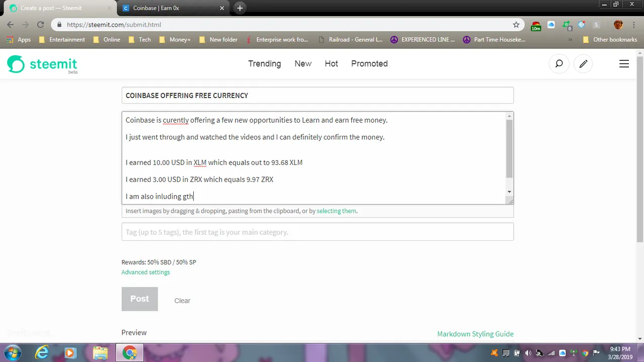The width and height of the screenshot is (644, 362).
Task: Reload the page
Action: tap(41, 25)
